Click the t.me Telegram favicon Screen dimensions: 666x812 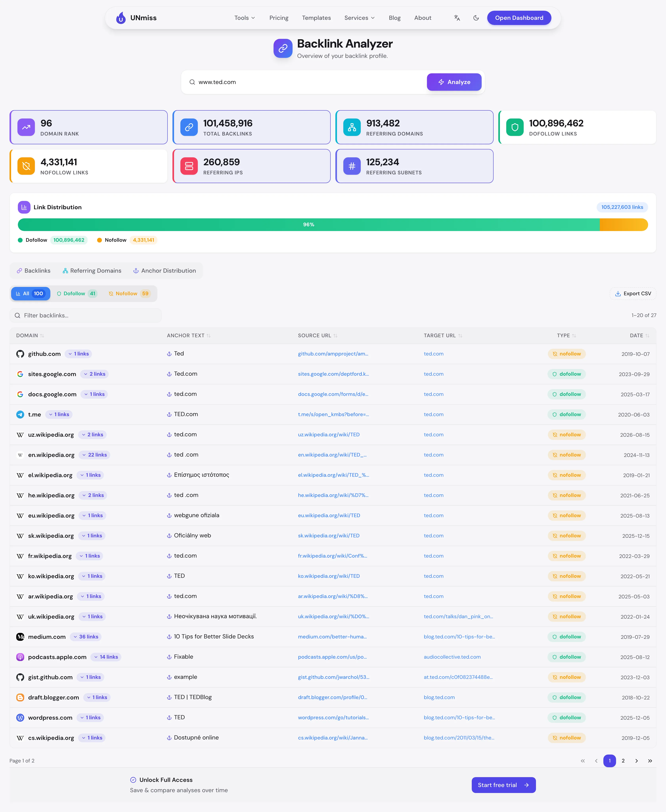coord(20,414)
